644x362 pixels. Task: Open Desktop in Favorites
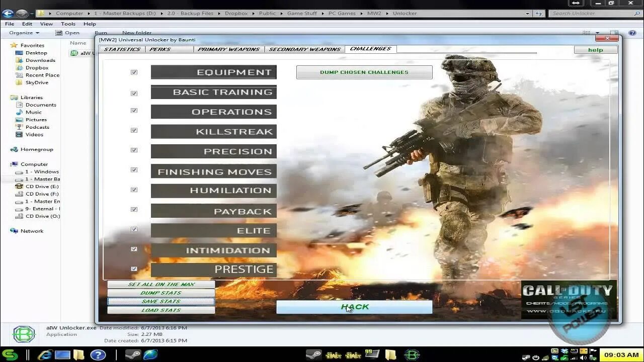pyautogui.click(x=36, y=53)
